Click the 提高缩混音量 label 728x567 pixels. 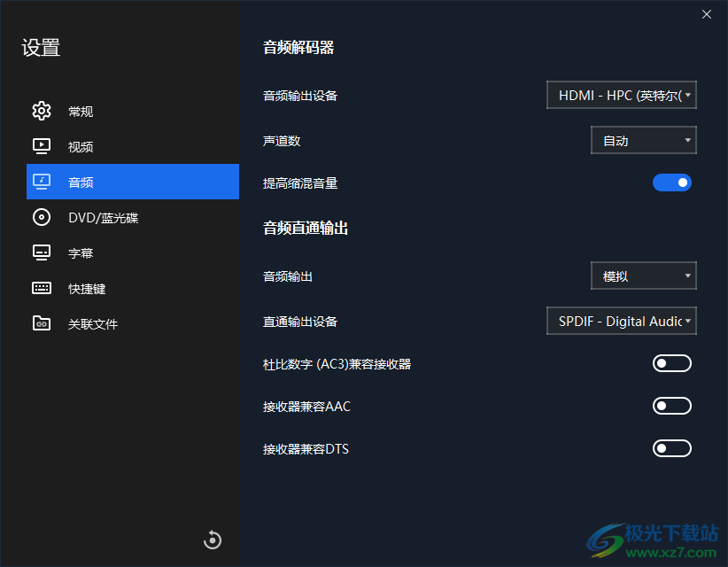(300, 183)
